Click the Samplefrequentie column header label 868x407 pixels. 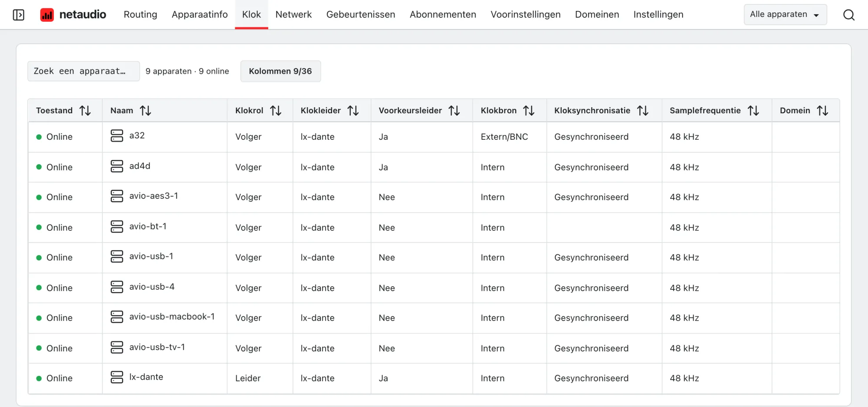[x=705, y=111]
